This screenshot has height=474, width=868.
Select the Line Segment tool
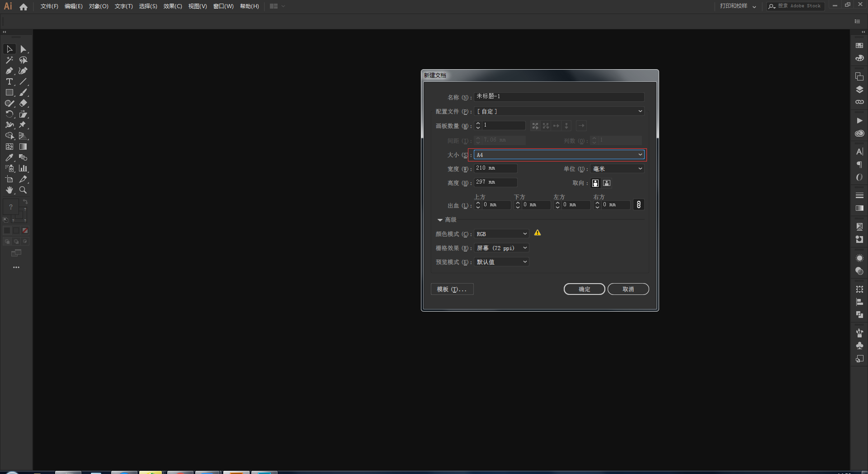click(x=24, y=81)
